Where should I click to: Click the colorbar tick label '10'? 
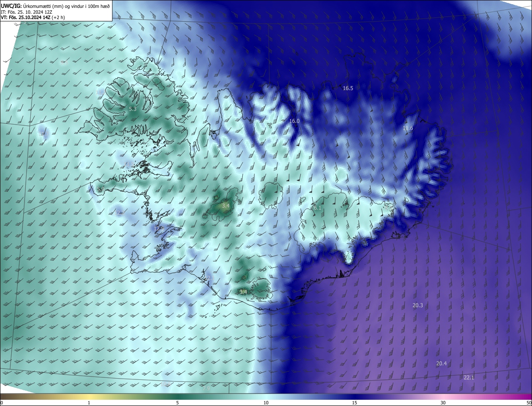[266, 403]
